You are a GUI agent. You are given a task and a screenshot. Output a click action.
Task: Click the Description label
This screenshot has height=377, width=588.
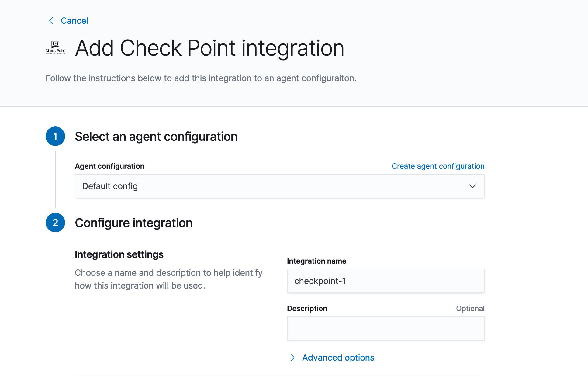pos(307,308)
